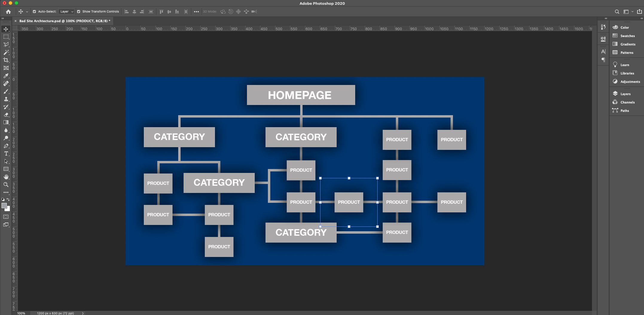Select the Horizontal Type tool
The width and height of the screenshot is (644, 315).
point(6,153)
